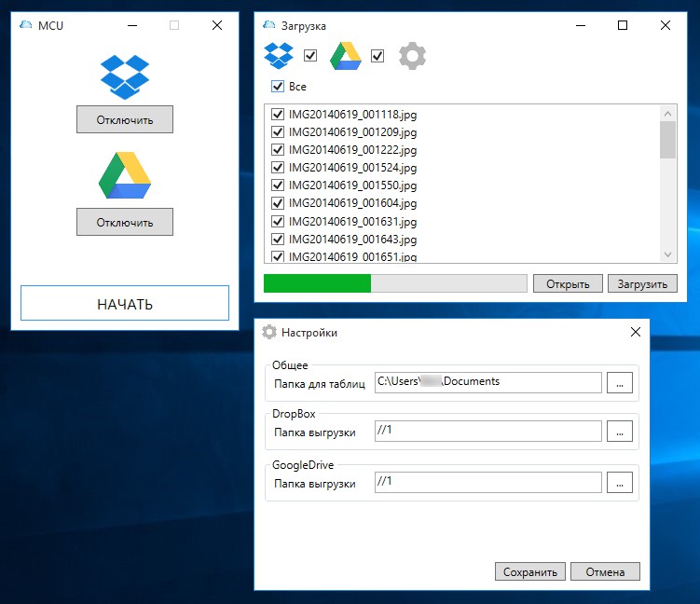Click the cloud icon in MCU title bar

coord(26,25)
